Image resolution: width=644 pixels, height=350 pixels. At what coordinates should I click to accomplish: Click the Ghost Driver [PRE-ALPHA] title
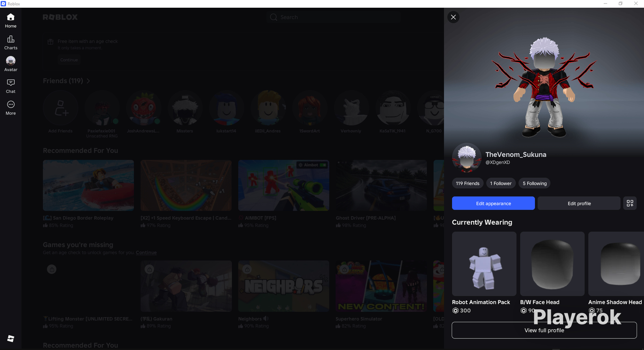pyautogui.click(x=365, y=218)
